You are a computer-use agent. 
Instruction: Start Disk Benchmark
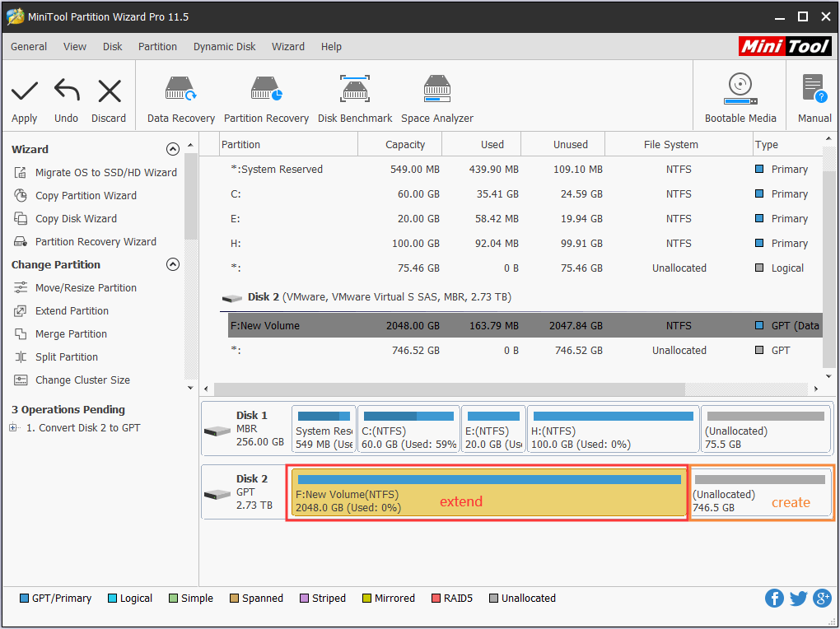pyautogui.click(x=355, y=100)
